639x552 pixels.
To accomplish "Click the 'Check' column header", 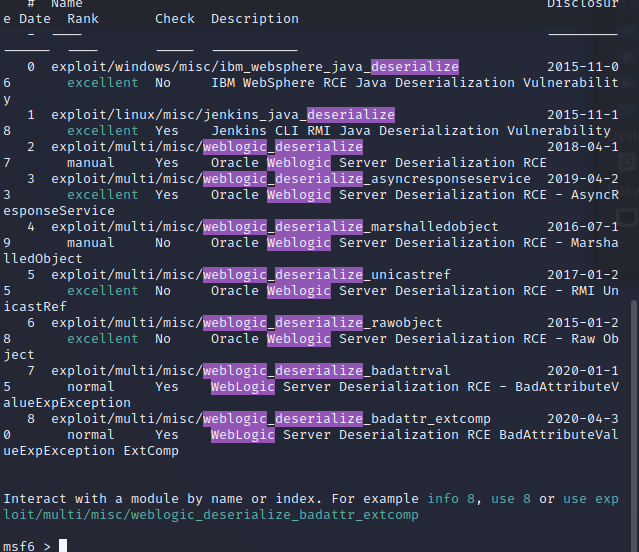I will [175, 19].
